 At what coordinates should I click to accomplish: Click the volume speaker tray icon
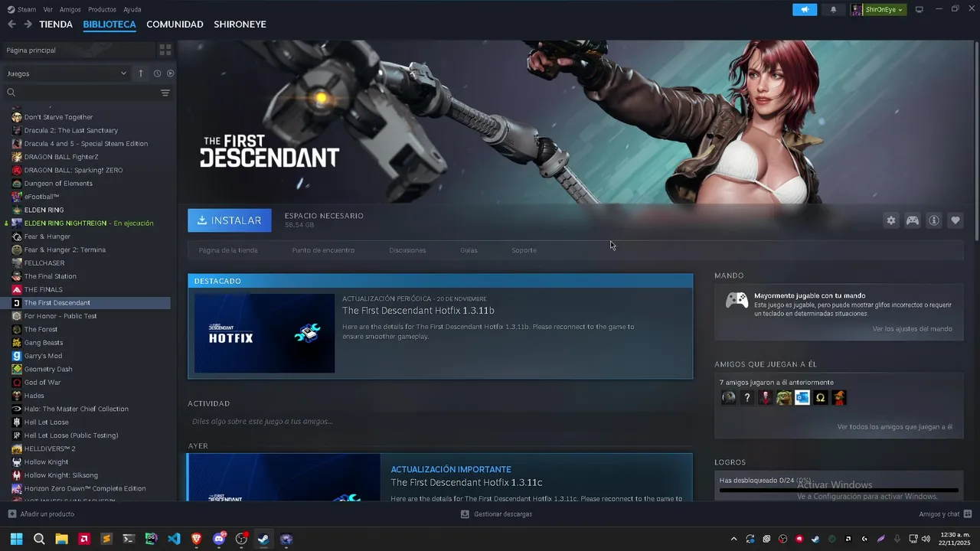[x=926, y=539]
